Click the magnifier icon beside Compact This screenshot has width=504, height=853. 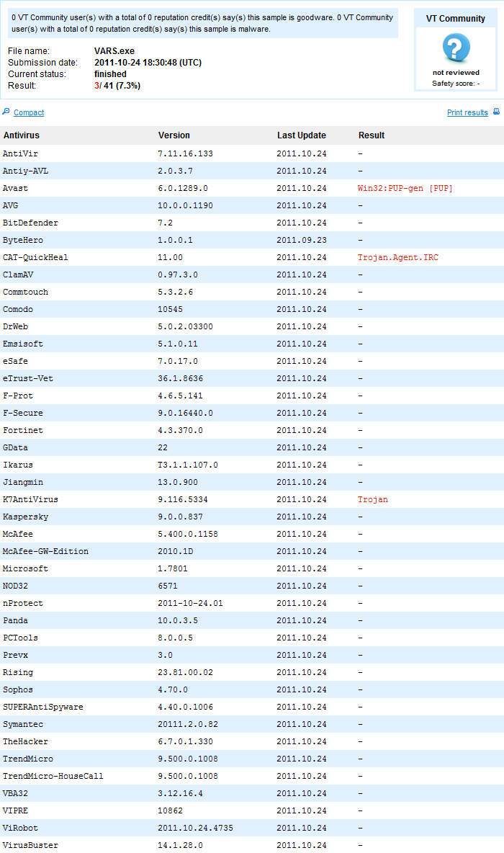pyautogui.click(x=6, y=112)
